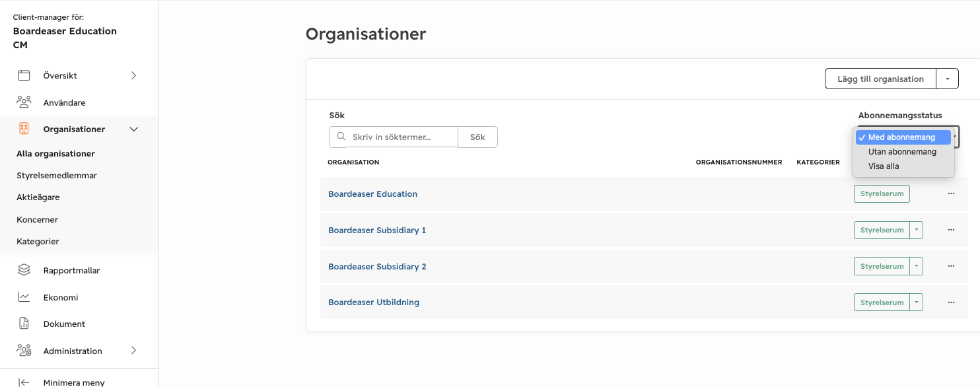980x387 pixels.
Task: Open more options for Boardeaser Education row
Action: 952,194
